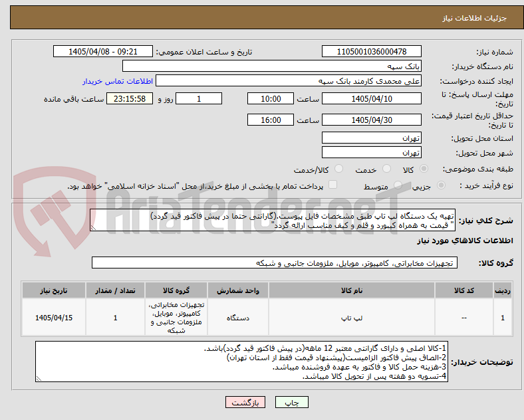
Task: Click the دستگاه unit cell
Action: (x=238, y=318)
